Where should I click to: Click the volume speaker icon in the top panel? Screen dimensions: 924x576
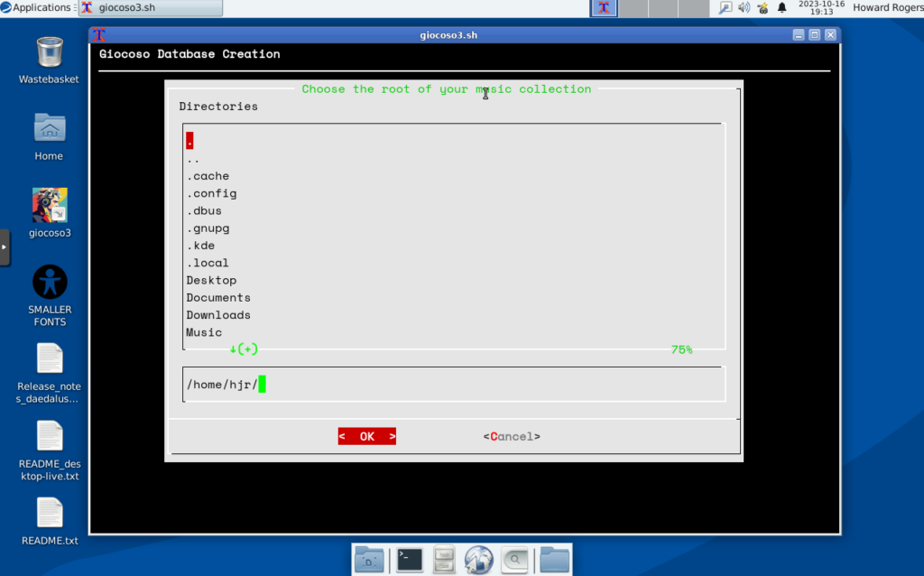pos(744,7)
